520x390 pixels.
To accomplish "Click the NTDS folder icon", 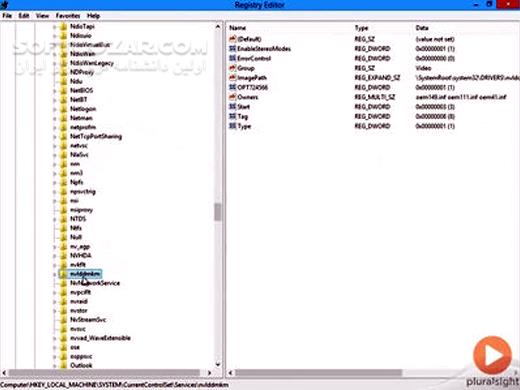I will 63,219.
